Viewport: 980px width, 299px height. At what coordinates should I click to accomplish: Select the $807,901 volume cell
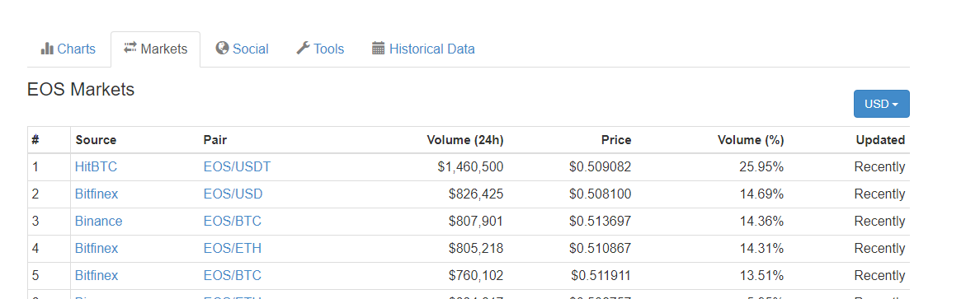point(476,222)
